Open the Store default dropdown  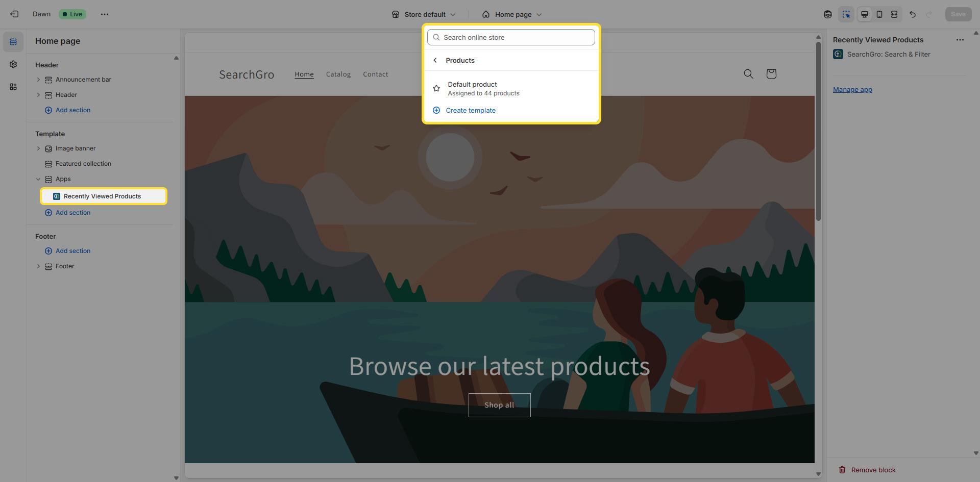pyautogui.click(x=424, y=14)
